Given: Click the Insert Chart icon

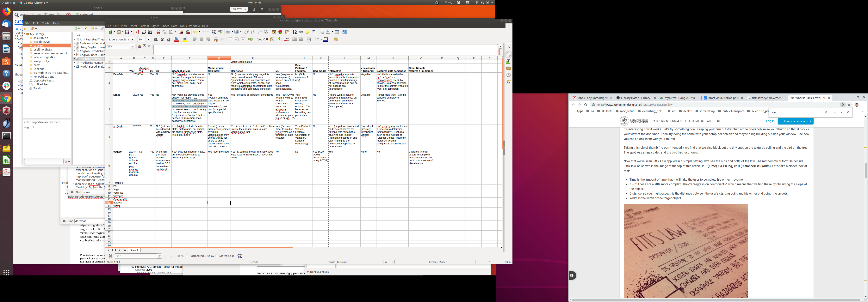Looking at the screenshot, I should point(280,32).
